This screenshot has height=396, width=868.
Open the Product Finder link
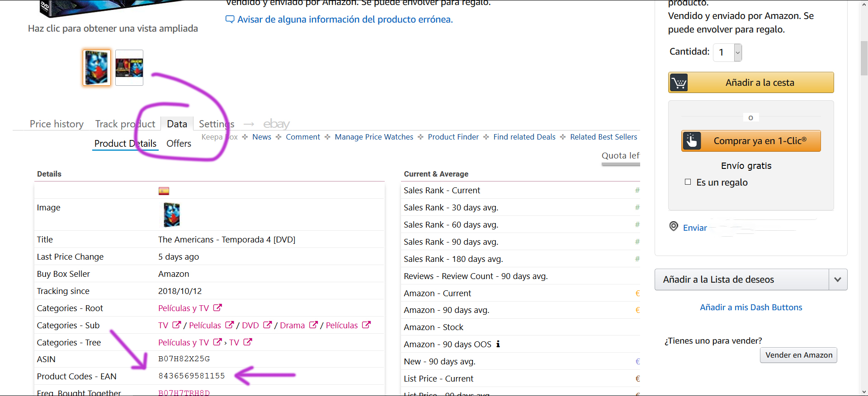click(453, 137)
